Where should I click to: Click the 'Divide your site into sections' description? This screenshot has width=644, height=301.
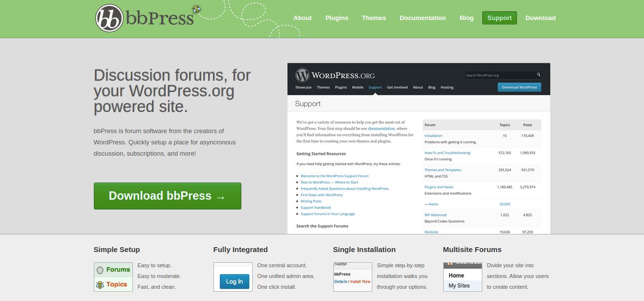click(518, 276)
